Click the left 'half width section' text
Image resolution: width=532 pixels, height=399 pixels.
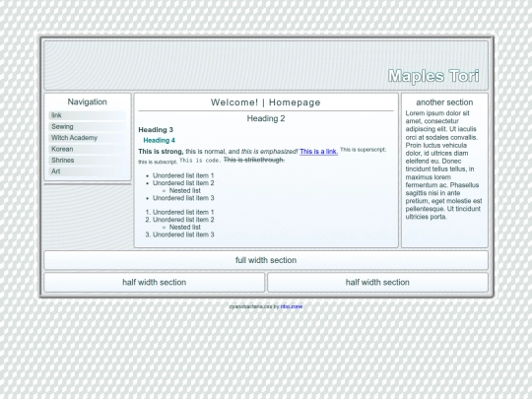[155, 283]
